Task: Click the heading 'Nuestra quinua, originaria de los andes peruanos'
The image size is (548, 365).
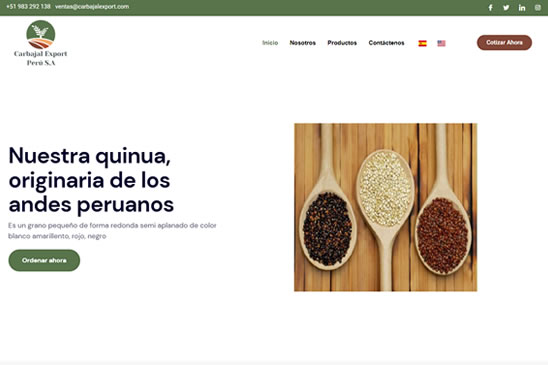Action: pos(91,180)
